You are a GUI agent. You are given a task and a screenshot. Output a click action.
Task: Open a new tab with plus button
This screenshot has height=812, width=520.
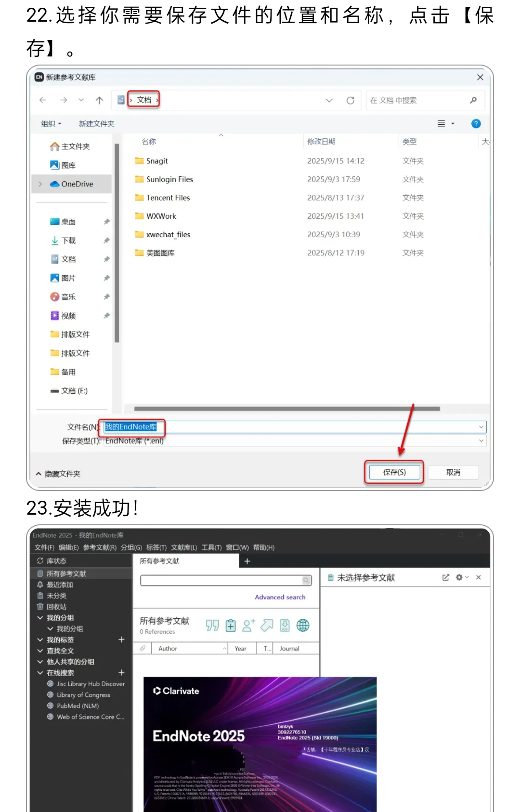coord(247,561)
